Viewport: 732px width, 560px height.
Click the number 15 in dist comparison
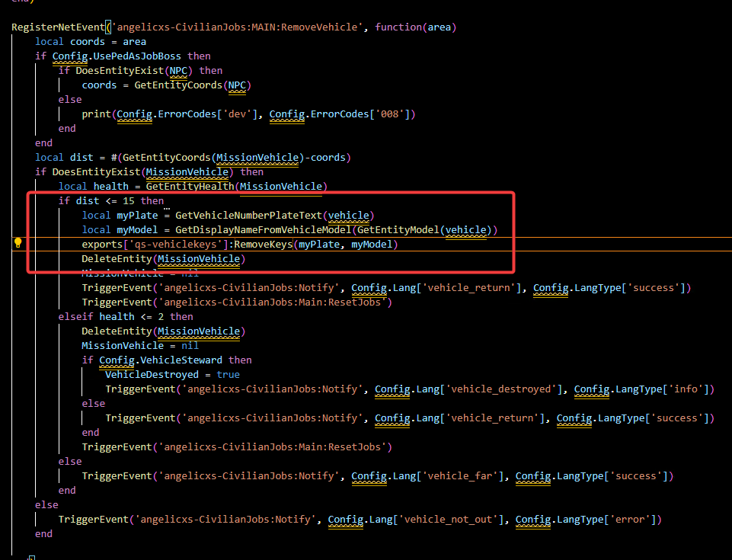click(129, 201)
